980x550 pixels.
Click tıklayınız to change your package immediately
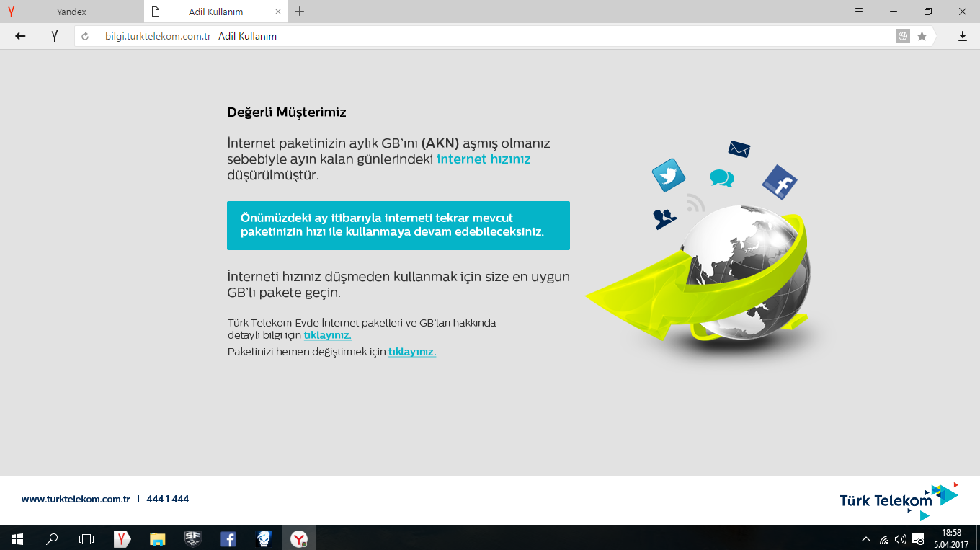click(411, 352)
